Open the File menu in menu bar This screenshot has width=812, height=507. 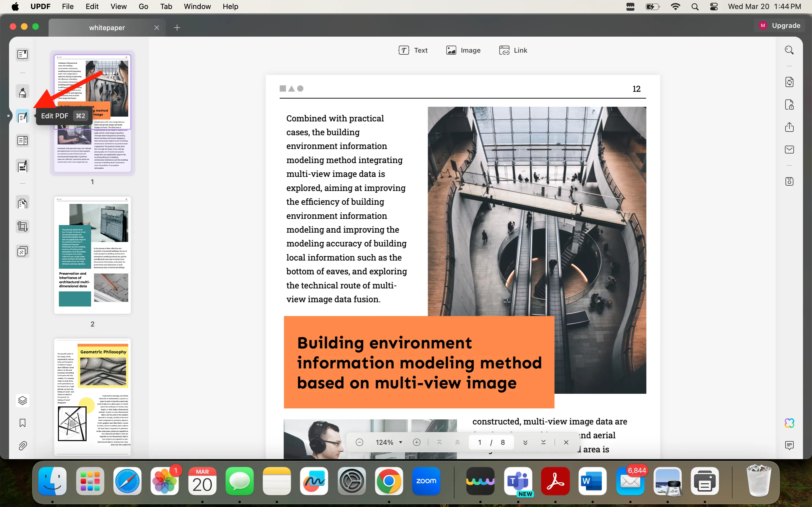click(68, 6)
